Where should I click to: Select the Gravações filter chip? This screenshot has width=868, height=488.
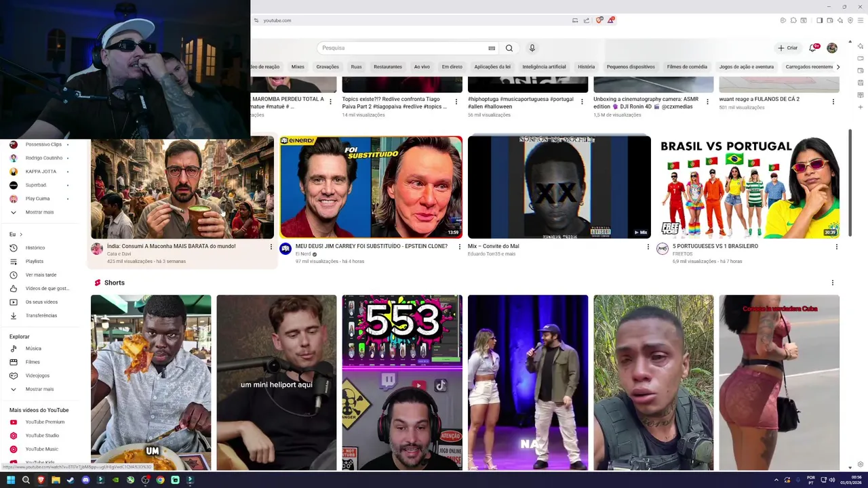point(328,67)
